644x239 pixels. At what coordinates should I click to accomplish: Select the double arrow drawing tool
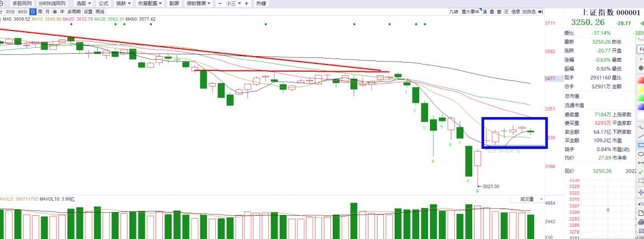coord(640,163)
